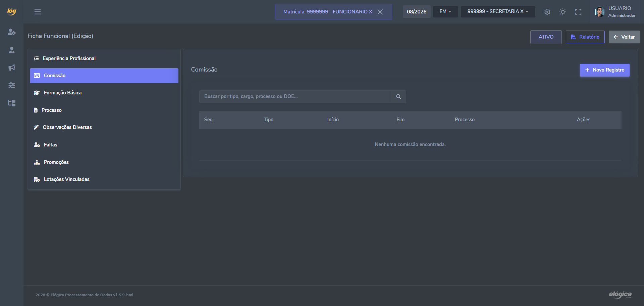Screen dimensions: 644x306
Task: Expand the 999999 - SECRETARIA X dropdown
Action: [x=498, y=11]
